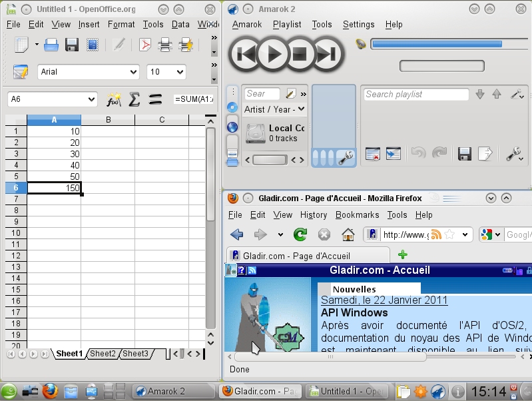Click Amarok play button
Viewport: 532px width, 401px height.
274,54
